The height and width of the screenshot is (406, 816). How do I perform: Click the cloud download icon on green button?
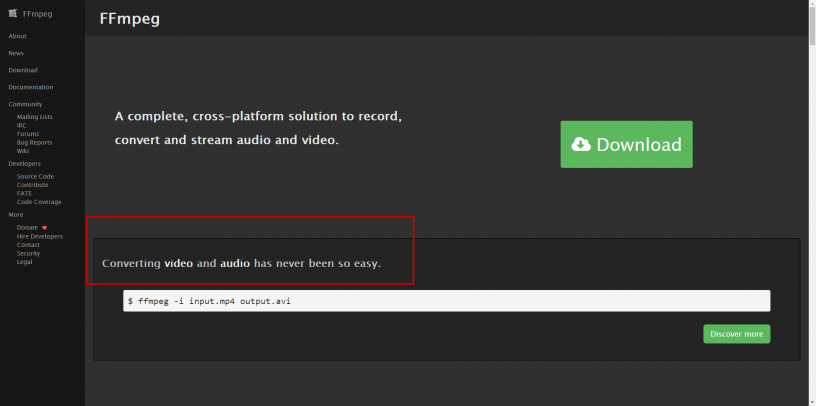pos(581,145)
